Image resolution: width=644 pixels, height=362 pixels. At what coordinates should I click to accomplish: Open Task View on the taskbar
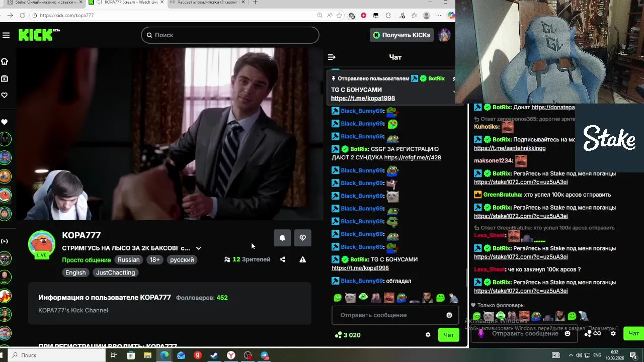point(114,355)
